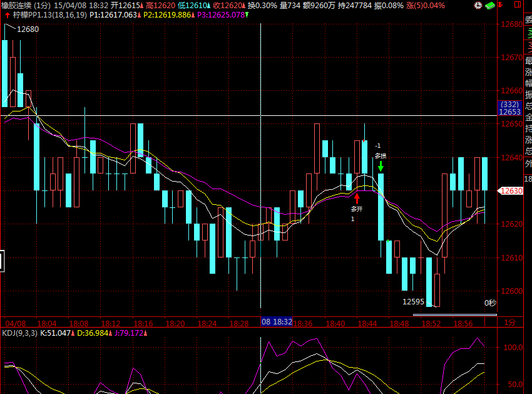Click the 12680 high price annotation

[x=27, y=29]
